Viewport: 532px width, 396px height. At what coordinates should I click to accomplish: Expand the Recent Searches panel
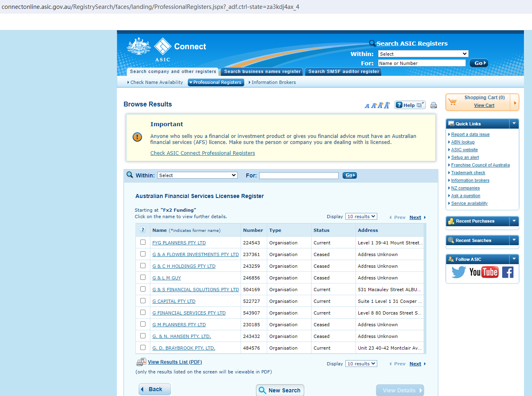pyautogui.click(x=514, y=240)
